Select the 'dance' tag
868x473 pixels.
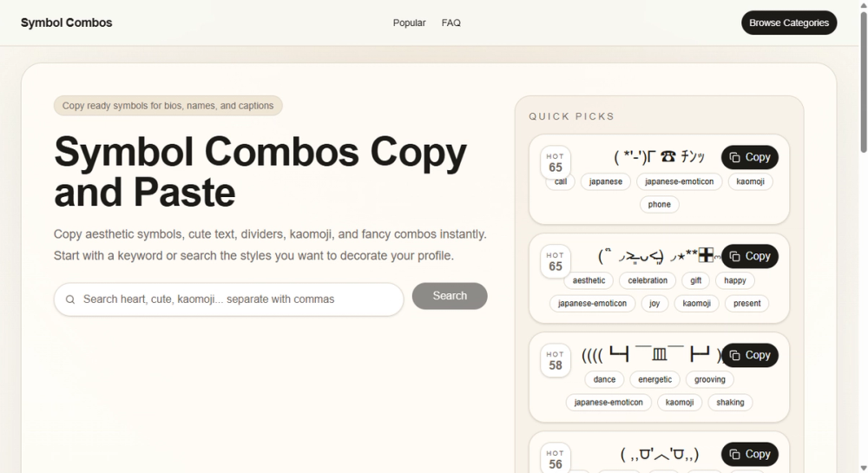pyautogui.click(x=604, y=379)
